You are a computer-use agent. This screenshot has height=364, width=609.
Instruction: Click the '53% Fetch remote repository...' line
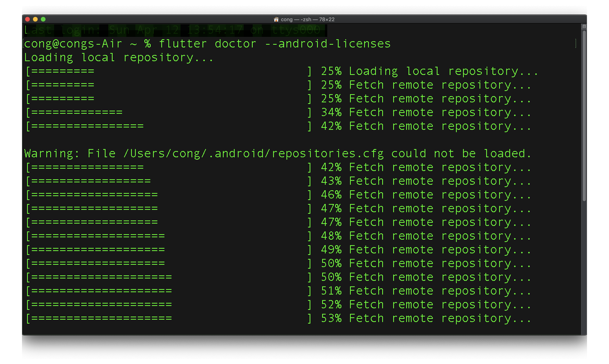click(x=426, y=318)
